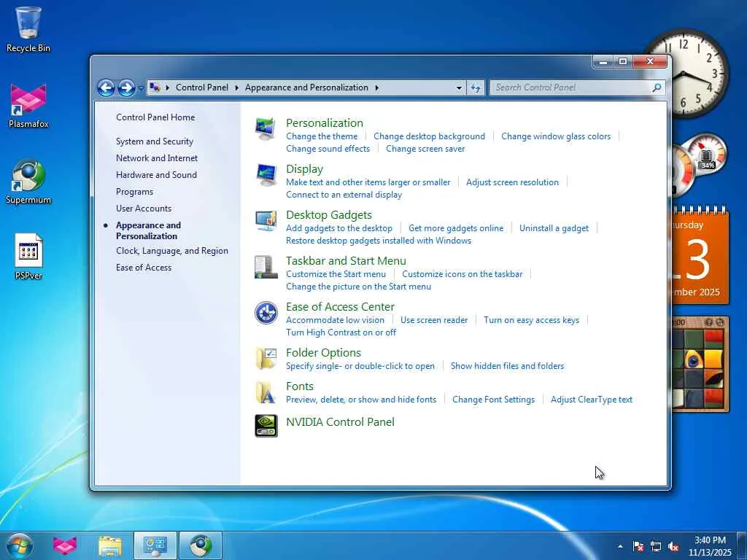Click Change sound effects link
Viewport: 747px width, 560px height.
[x=328, y=149]
